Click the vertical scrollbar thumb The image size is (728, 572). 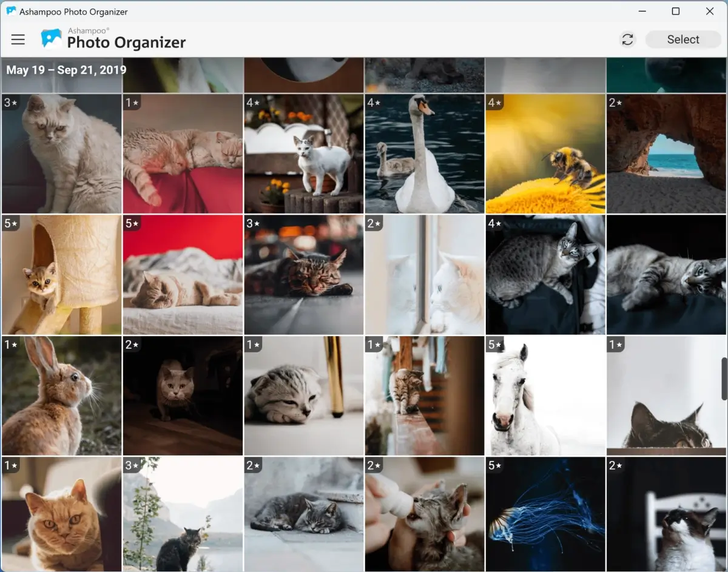click(724, 379)
